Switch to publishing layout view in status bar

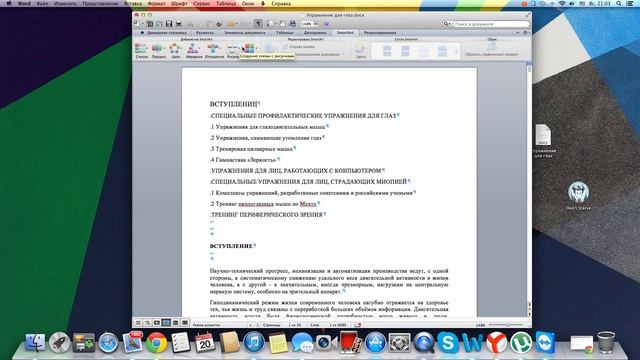click(157, 323)
